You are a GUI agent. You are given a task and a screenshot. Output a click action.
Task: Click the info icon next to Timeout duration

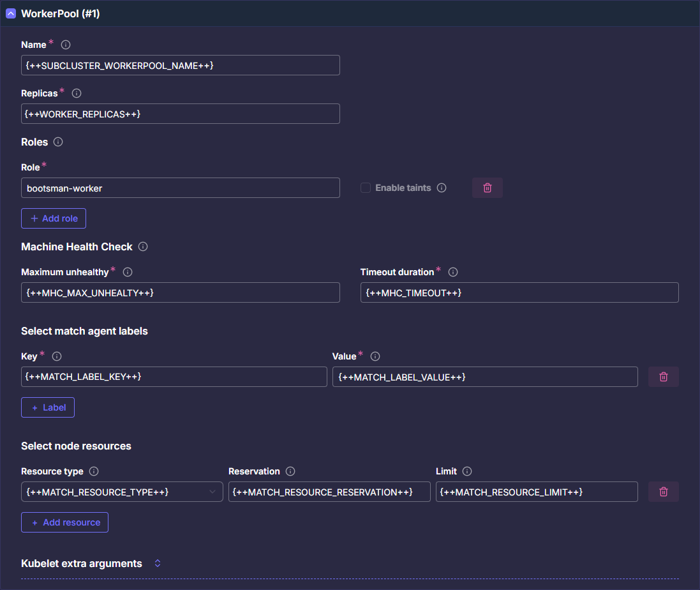pos(453,272)
